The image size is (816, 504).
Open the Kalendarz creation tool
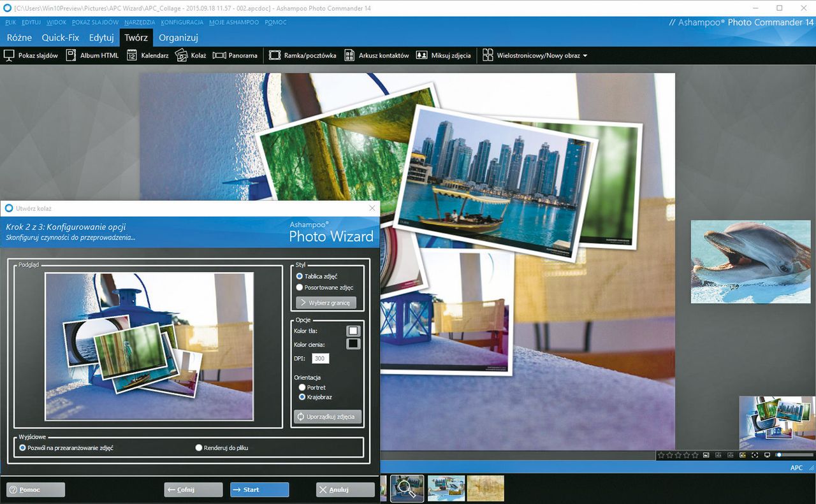pos(147,55)
